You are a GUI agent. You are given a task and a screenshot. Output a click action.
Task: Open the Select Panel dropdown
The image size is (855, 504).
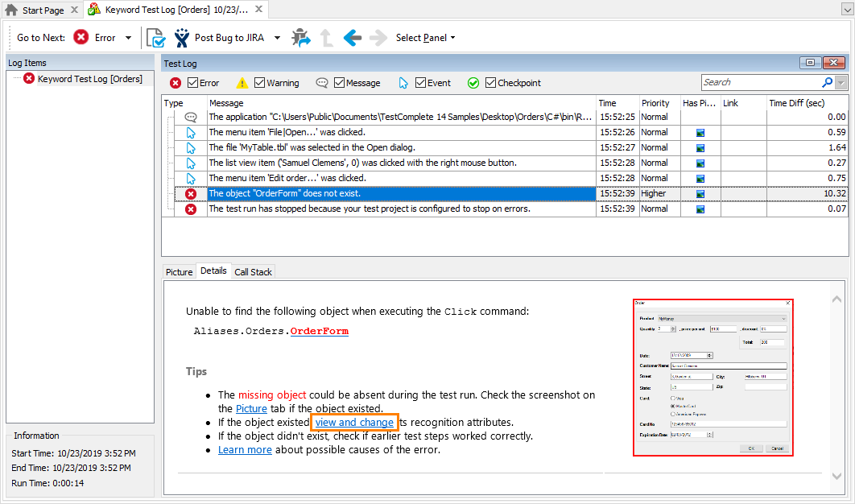tap(425, 37)
